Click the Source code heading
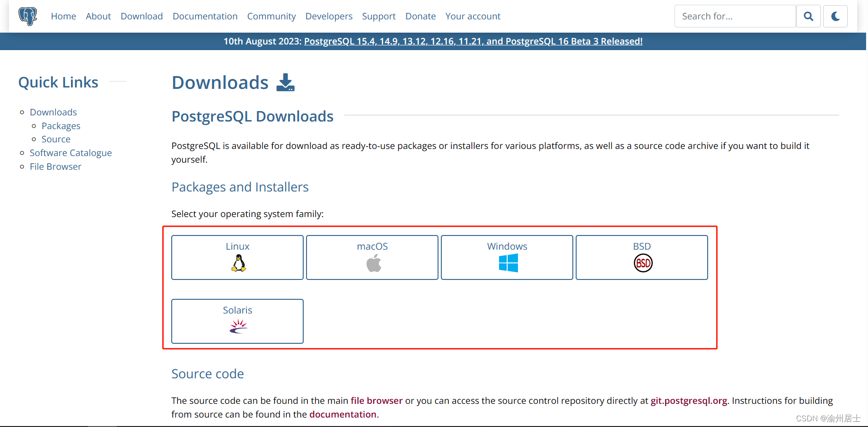868x427 pixels. point(208,374)
